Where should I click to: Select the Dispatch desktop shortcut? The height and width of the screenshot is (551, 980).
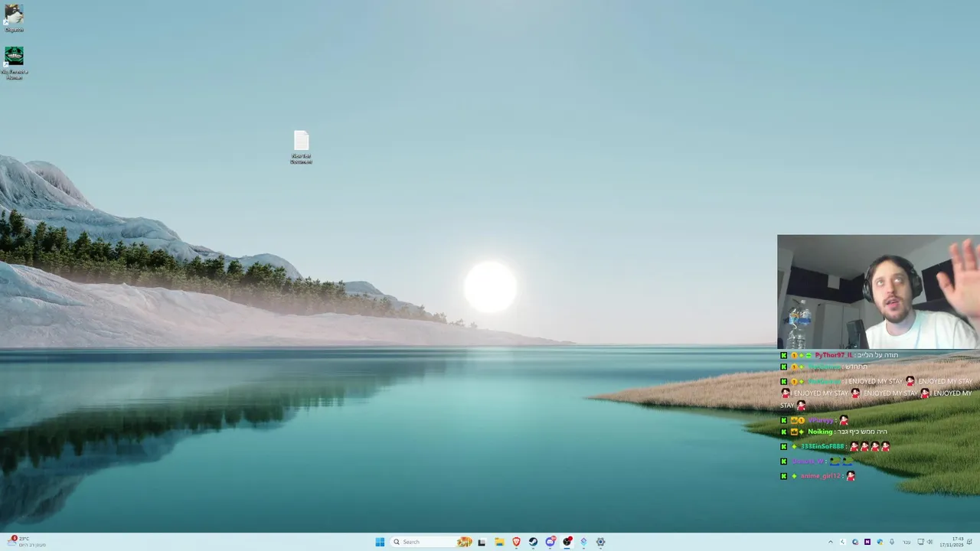14,18
